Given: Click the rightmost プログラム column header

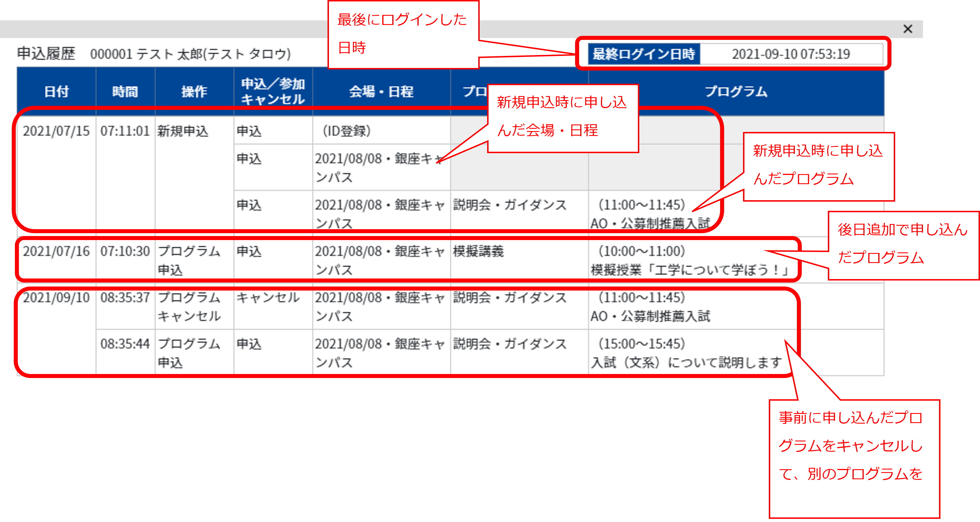Looking at the screenshot, I should coord(736,91).
